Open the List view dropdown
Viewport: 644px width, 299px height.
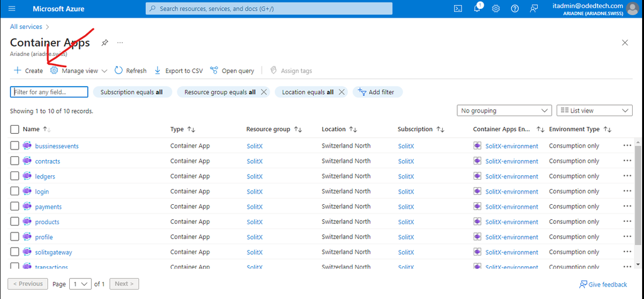pyautogui.click(x=594, y=111)
